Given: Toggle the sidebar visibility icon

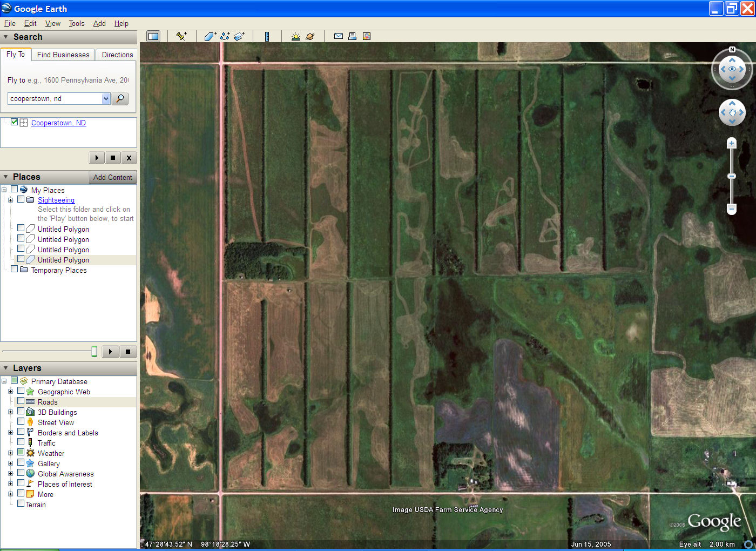Looking at the screenshot, I should pos(153,36).
